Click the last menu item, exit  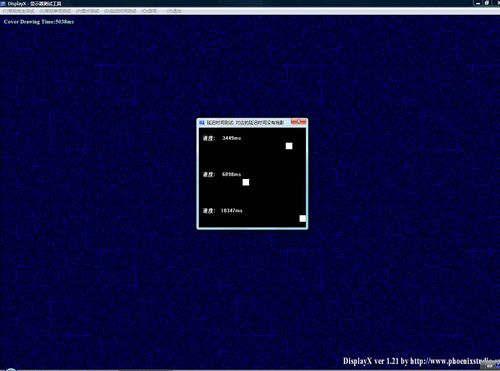(174, 11)
